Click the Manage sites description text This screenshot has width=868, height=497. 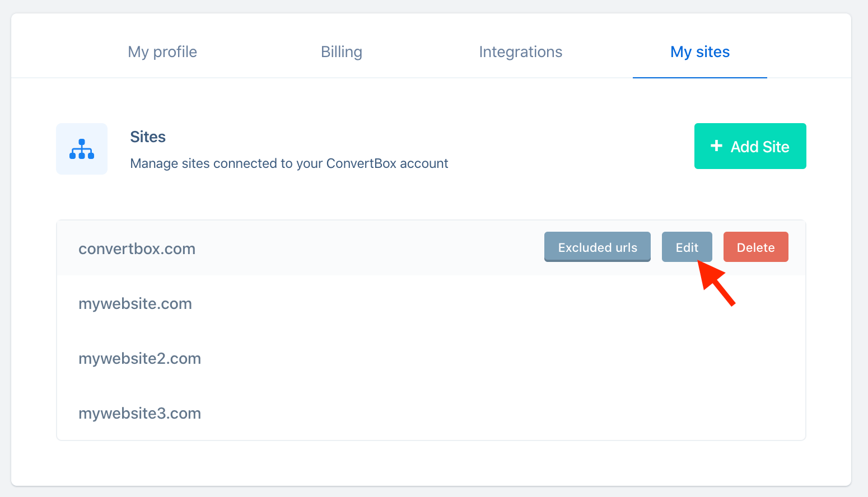pyautogui.click(x=289, y=163)
